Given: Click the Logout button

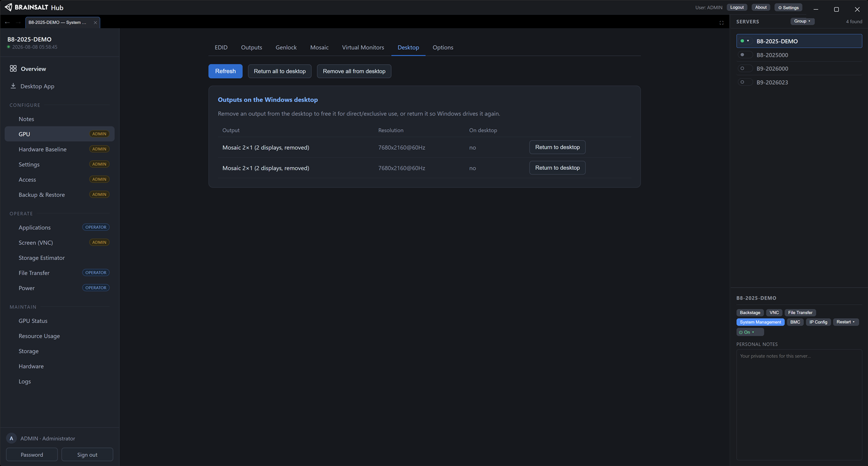Looking at the screenshot, I should pyautogui.click(x=737, y=8).
